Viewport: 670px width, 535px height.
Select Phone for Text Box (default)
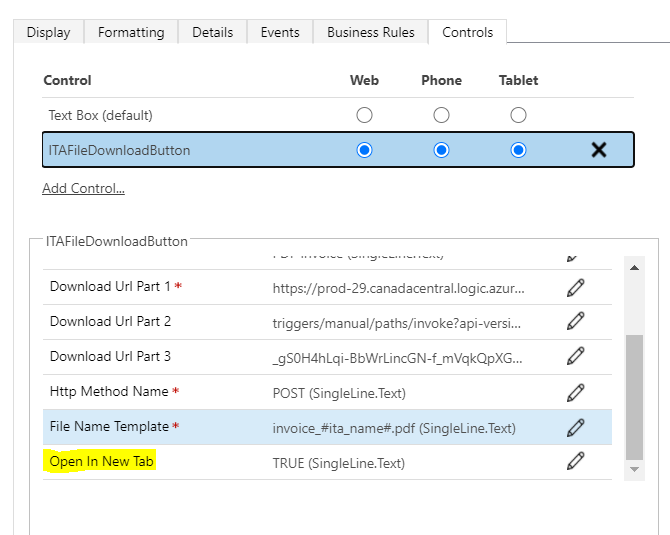(441, 115)
